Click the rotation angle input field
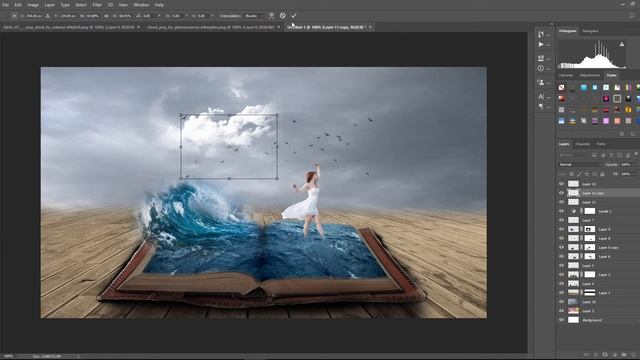Viewport: 640px width, 360px height. 148,16
